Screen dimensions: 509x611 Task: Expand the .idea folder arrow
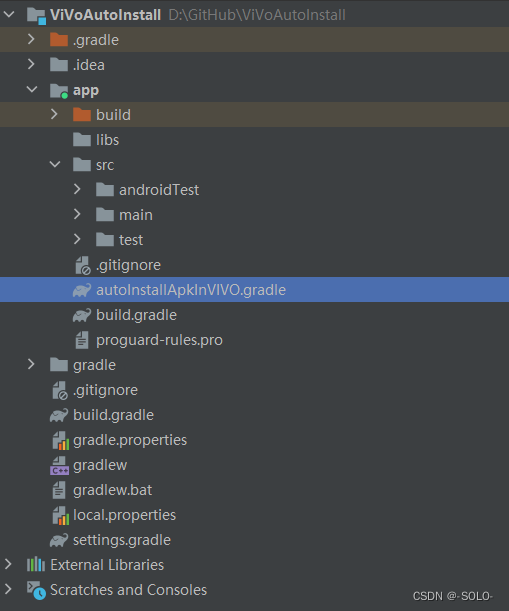[x=31, y=64]
